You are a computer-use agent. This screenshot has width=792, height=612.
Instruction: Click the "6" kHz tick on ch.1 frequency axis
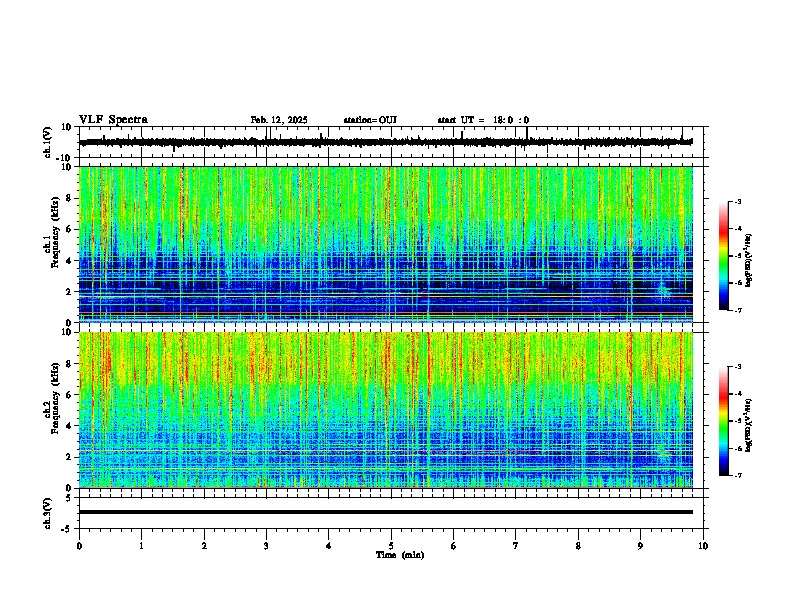[70, 229]
